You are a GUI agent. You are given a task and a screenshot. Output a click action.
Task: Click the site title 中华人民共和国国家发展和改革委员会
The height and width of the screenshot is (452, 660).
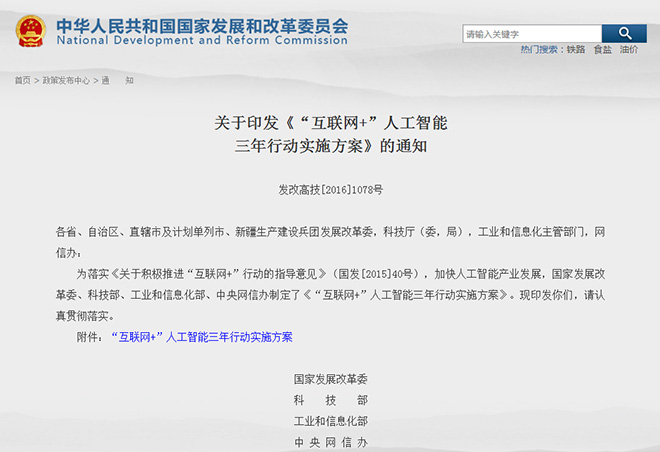click(x=202, y=26)
